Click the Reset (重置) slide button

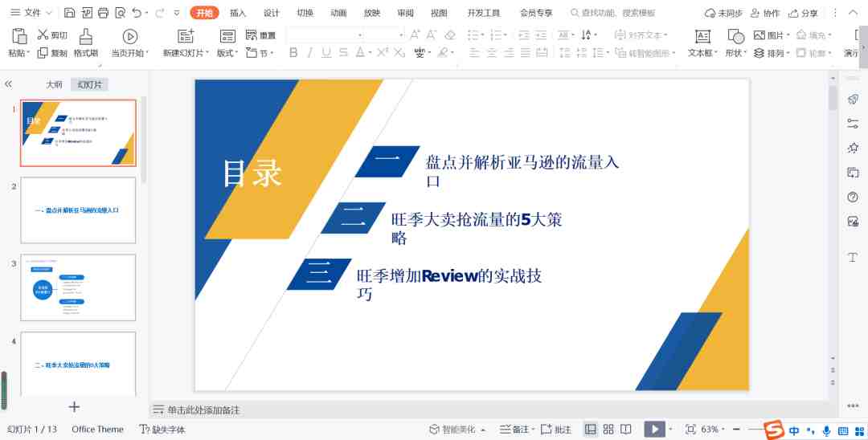point(260,35)
